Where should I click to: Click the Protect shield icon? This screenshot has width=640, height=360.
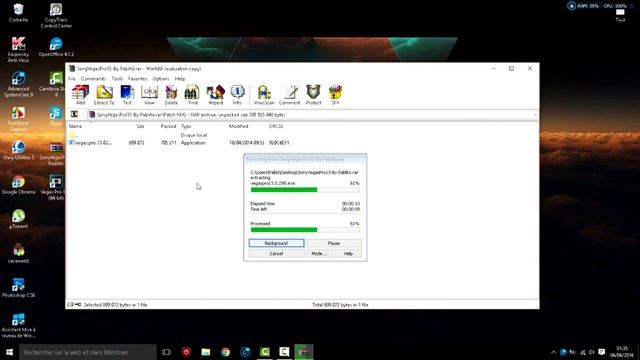[313, 95]
